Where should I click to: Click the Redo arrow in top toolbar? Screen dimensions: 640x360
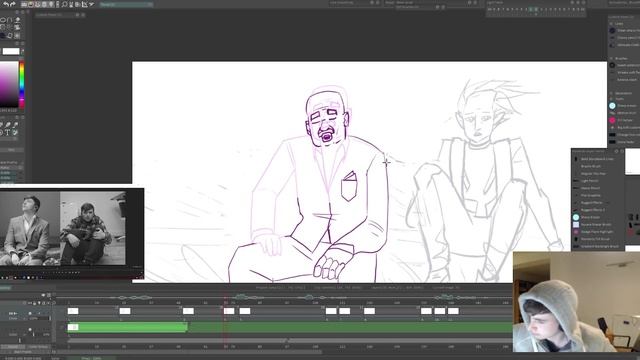(x=13, y=4)
